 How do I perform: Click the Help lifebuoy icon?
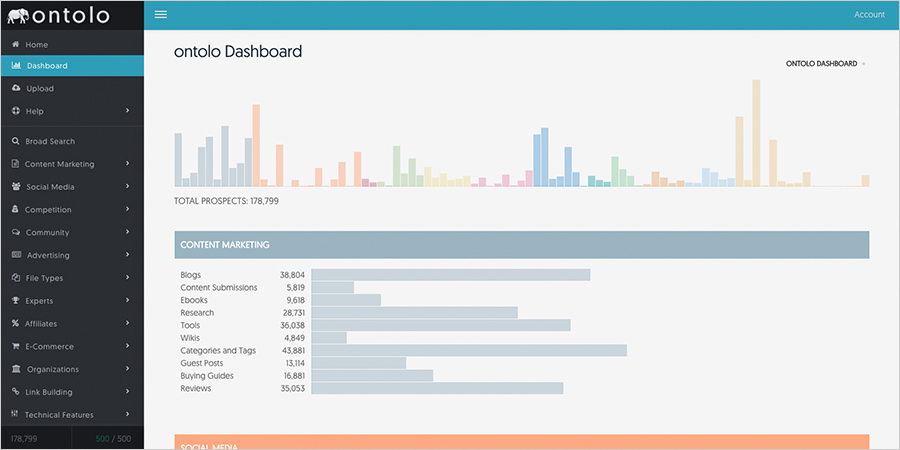(16, 111)
